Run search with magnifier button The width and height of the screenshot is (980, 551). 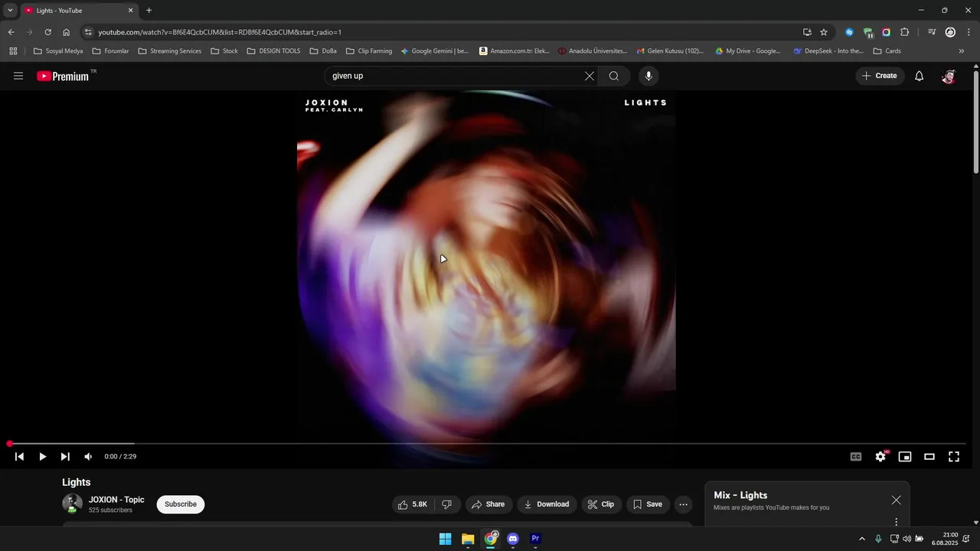tap(614, 76)
